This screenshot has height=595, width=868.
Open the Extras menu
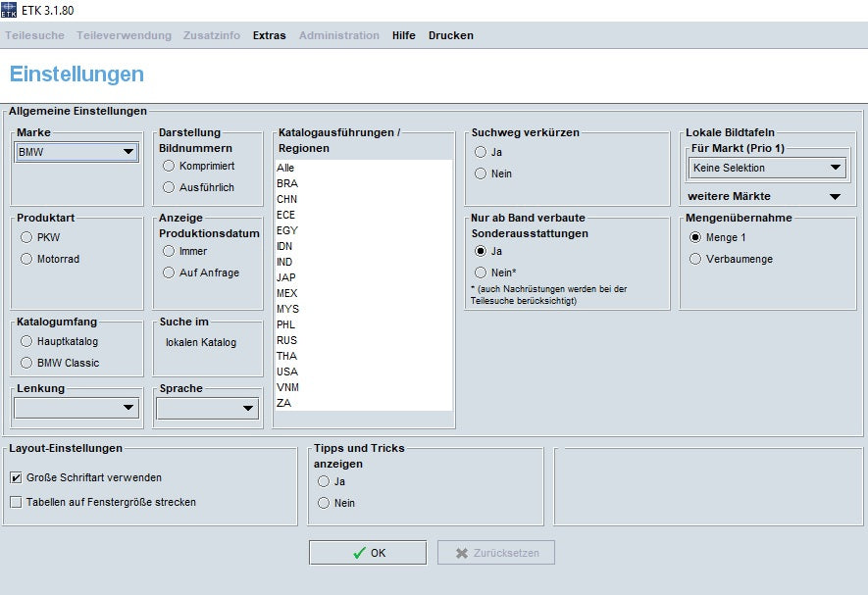click(269, 35)
